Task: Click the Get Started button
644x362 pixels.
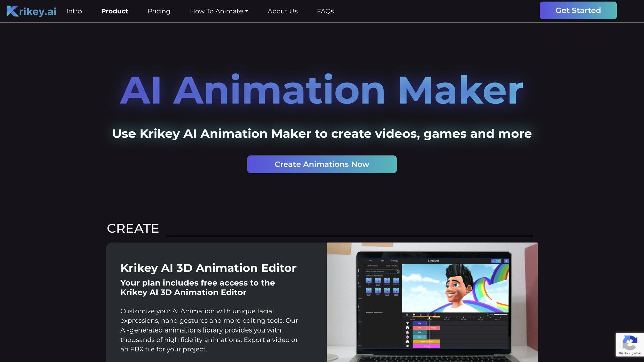Action: coord(578,10)
